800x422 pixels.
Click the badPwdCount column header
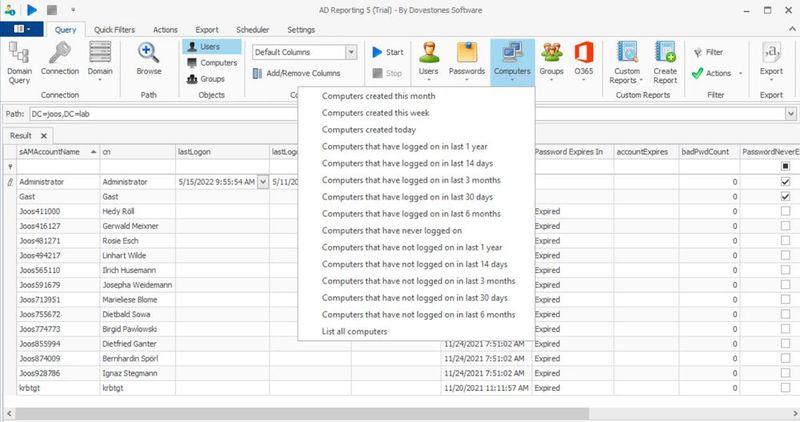[x=709, y=152]
